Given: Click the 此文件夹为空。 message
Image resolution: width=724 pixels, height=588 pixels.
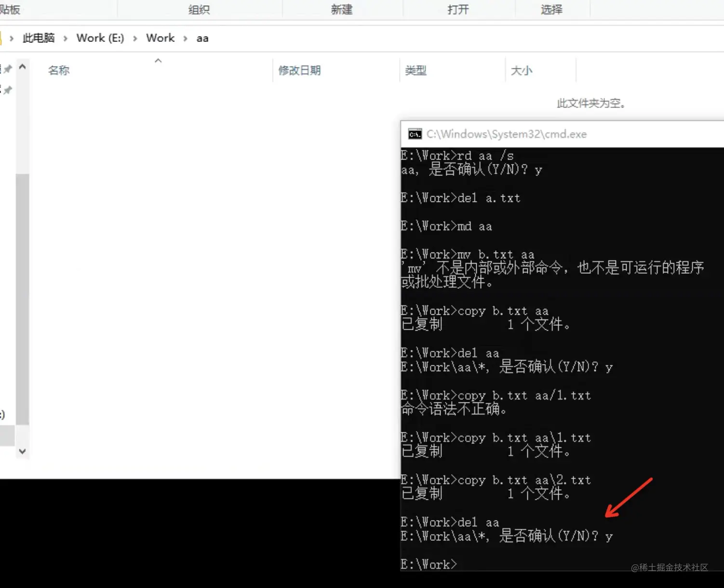Looking at the screenshot, I should 591,103.
